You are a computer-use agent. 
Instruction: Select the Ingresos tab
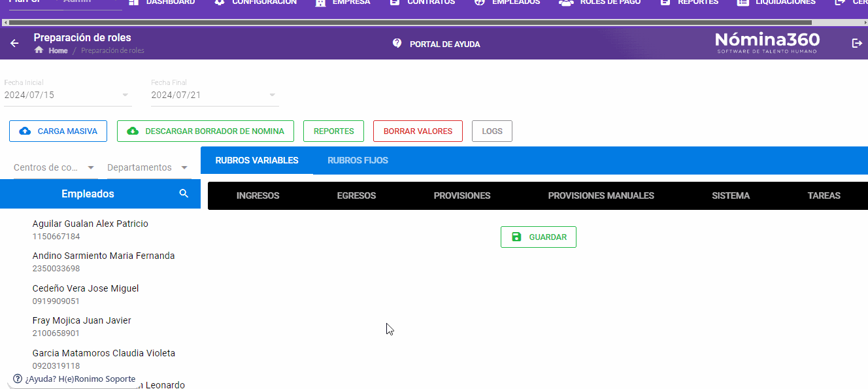[x=258, y=195]
